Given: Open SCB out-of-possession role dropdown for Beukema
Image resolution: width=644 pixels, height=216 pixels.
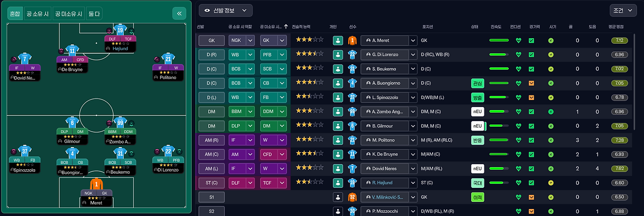Looking at the screenshot, I should click(273, 69).
